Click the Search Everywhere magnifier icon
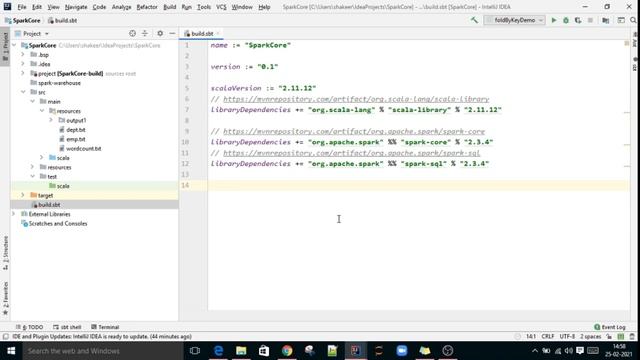Image resolution: width=640 pixels, height=360 pixels. 633,20
